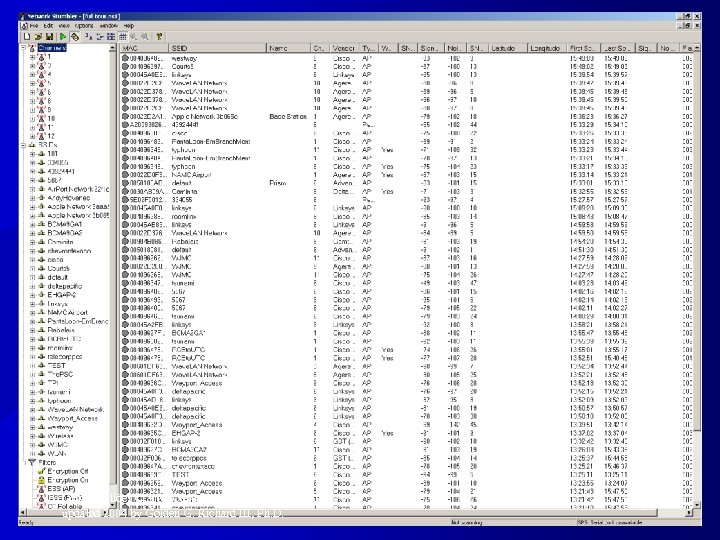The width and height of the screenshot is (720, 540).
Task: Click the Save floppy disk icon
Action: tap(49, 37)
